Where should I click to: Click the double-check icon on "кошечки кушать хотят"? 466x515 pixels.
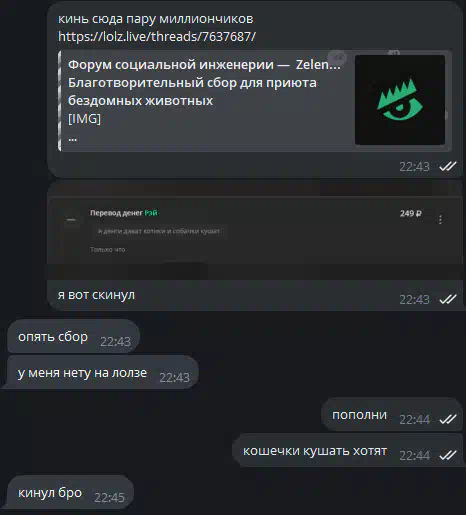[x=448, y=455]
